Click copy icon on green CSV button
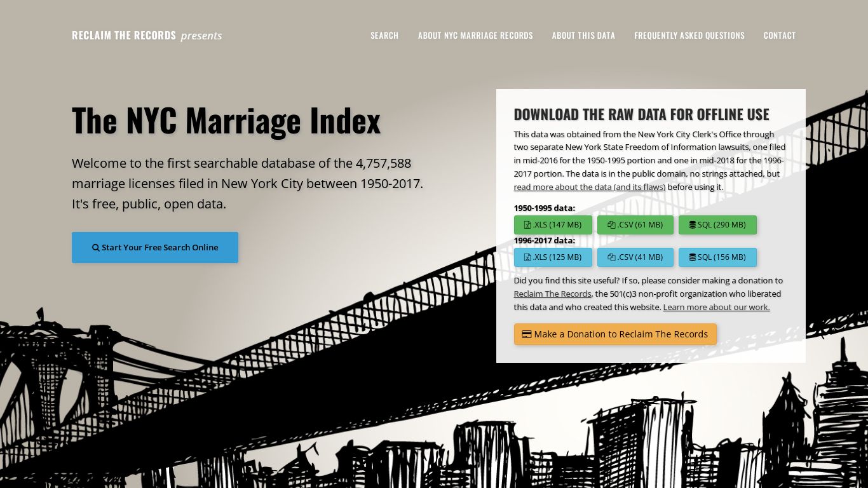Screen dimensions: 868x488 (611, 225)
